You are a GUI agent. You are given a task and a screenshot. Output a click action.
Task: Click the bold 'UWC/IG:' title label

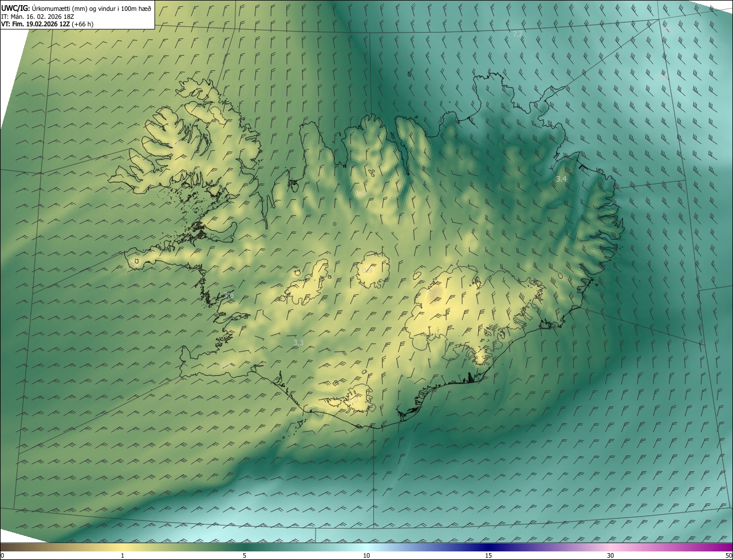(15, 8)
